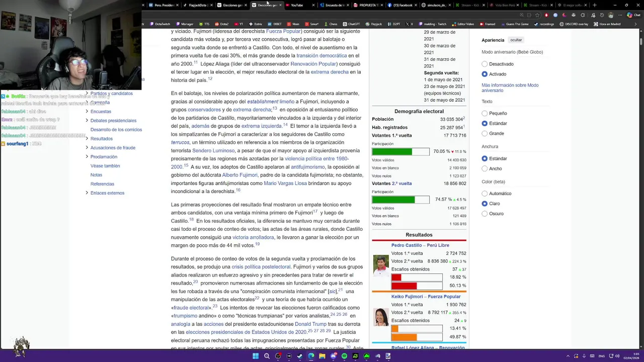The image size is (644, 362).
Task: Open Discord from the taskbar
Action: (334, 356)
